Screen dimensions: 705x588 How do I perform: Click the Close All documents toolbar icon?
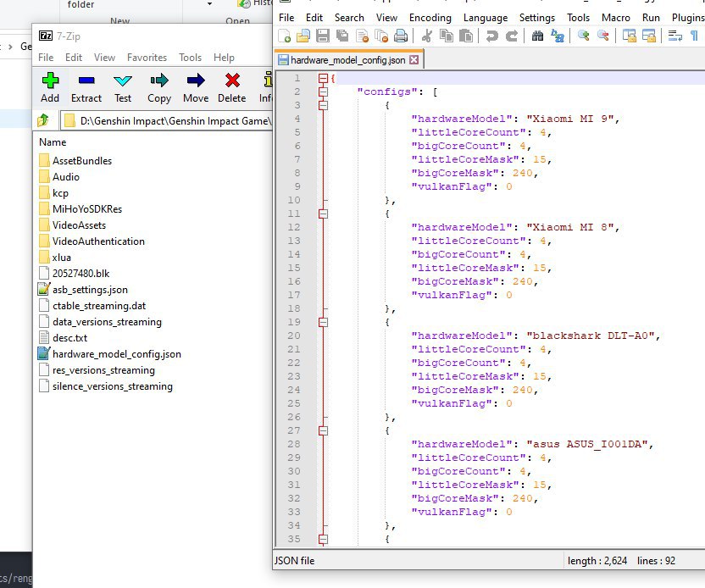coord(381,36)
